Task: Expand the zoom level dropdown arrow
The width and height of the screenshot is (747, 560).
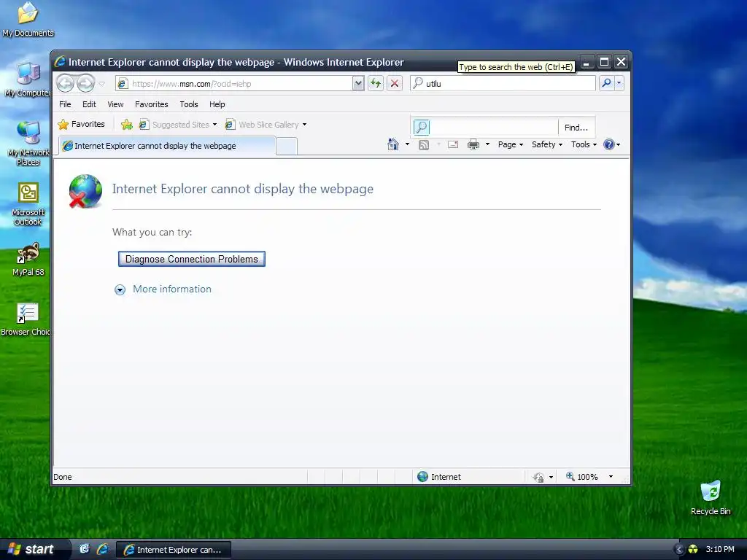Action: tap(611, 477)
